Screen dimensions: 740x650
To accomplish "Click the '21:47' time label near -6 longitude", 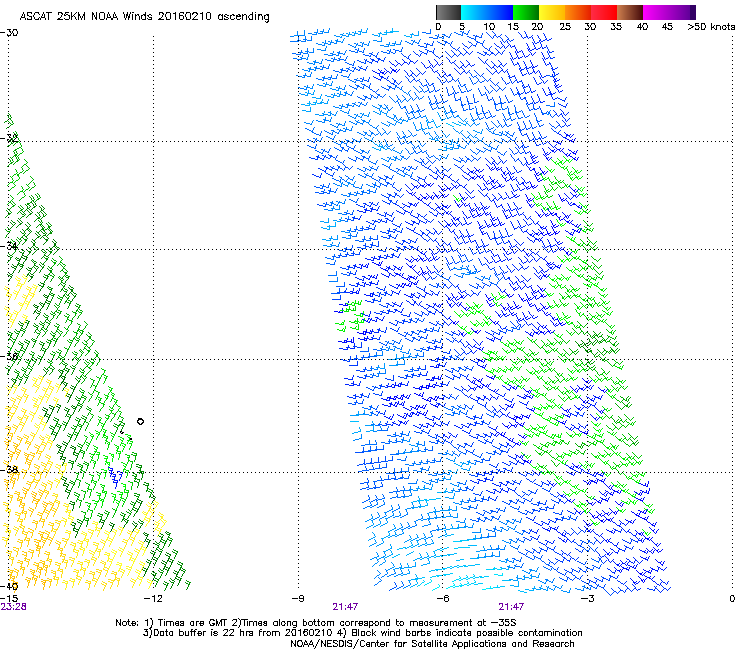I will [512, 607].
